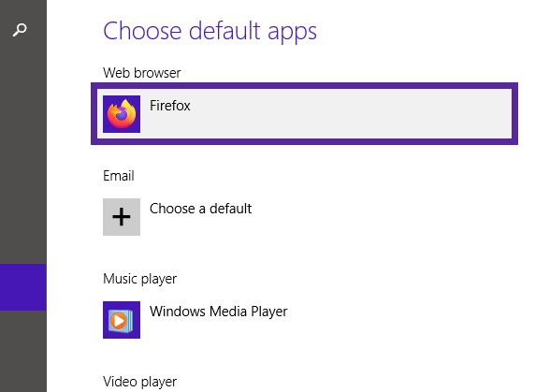Click the 'Web browser' label
The image size is (535, 392).
pyautogui.click(x=142, y=73)
